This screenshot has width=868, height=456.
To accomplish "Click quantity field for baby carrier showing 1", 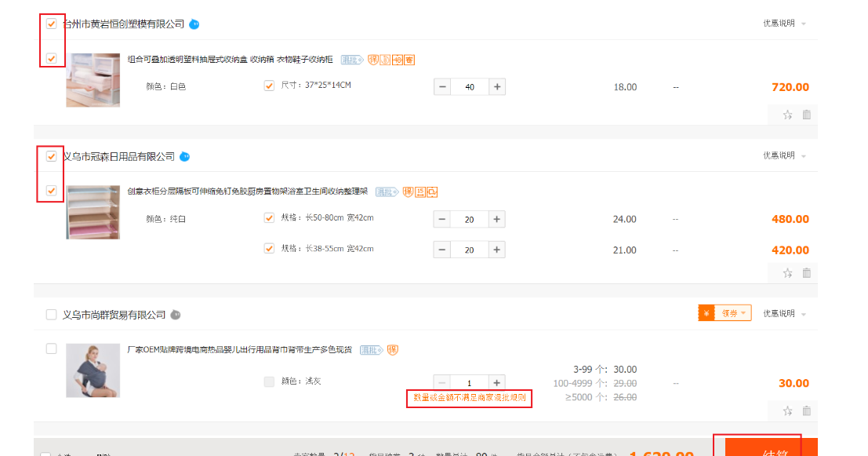I will point(470,383).
